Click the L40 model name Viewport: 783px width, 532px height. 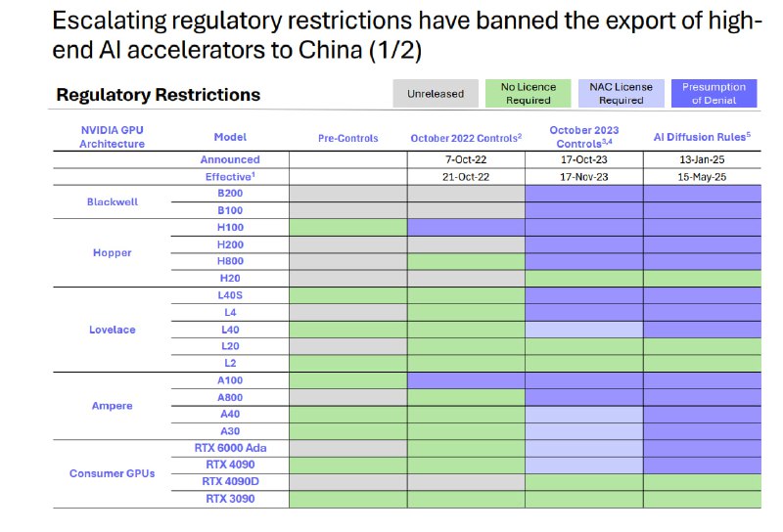[x=230, y=330]
